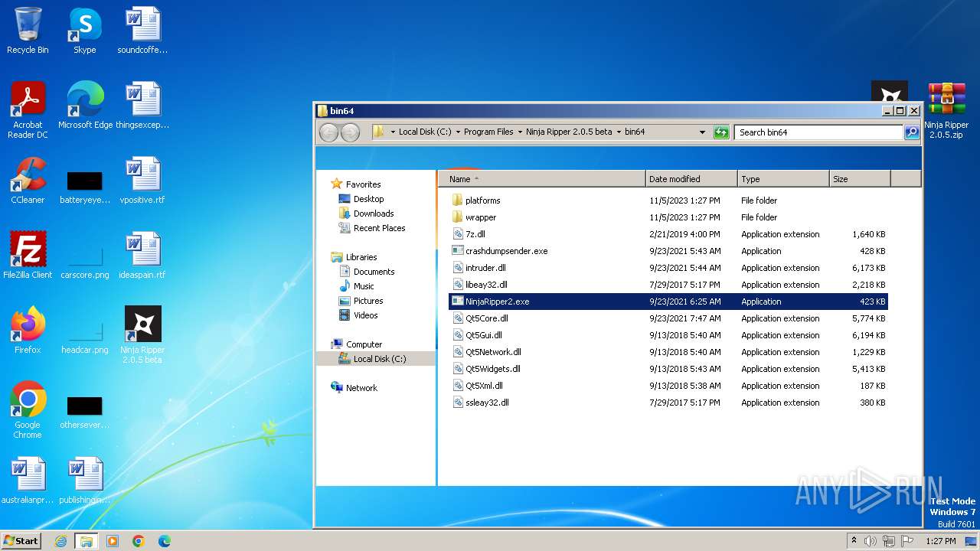980x551 pixels.
Task: Launch Skype from the desktop
Action: point(84,31)
